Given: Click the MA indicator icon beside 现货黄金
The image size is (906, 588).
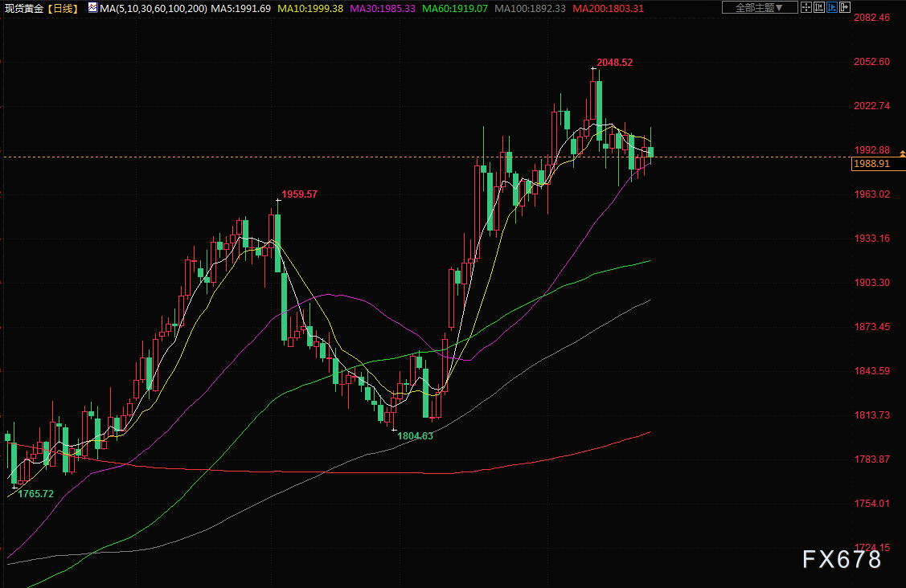Looking at the screenshot, I should [92, 7].
